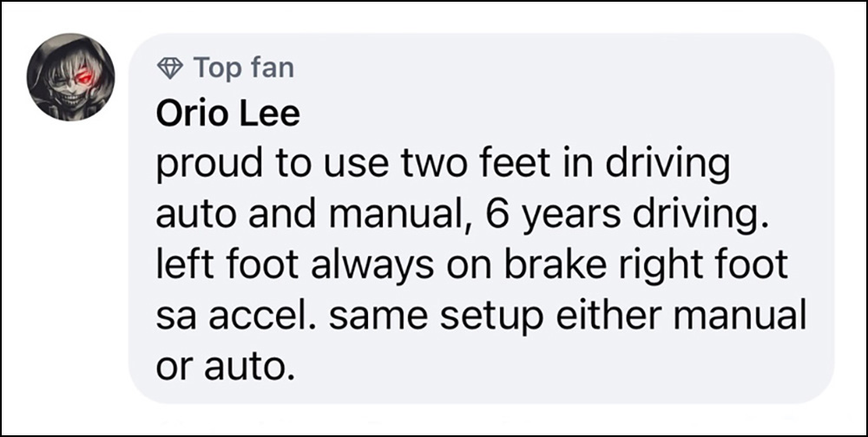The image size is (868, 437).
Task: Open Orio Lee's profile picture avatar
Action: pos(71,77)
